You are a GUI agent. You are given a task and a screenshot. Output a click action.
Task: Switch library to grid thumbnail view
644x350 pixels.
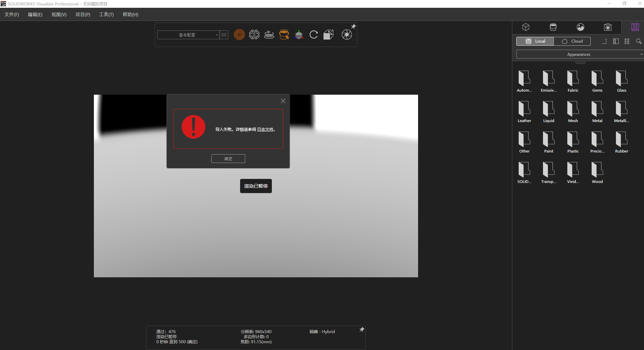point(627,41)
